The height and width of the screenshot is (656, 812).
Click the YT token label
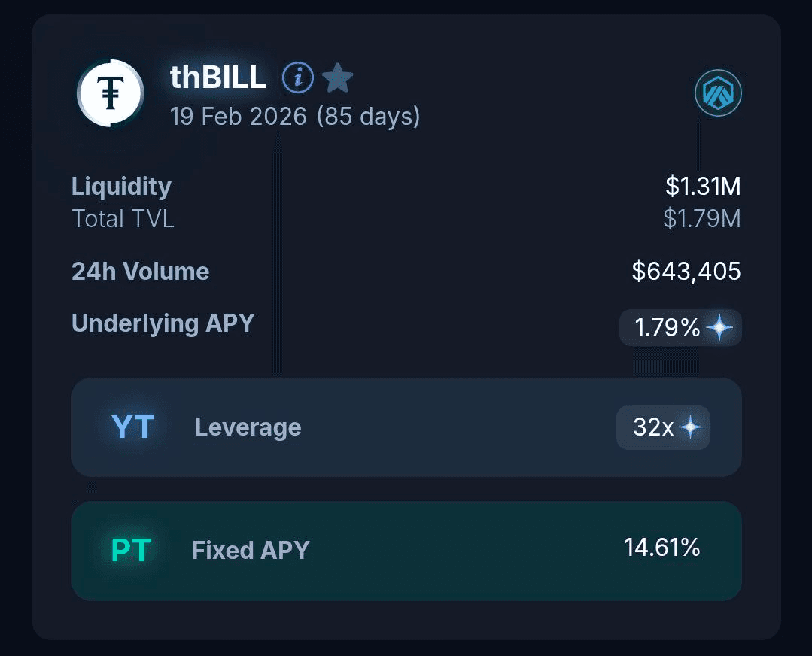pyautogui.click(x=132, y=427)
